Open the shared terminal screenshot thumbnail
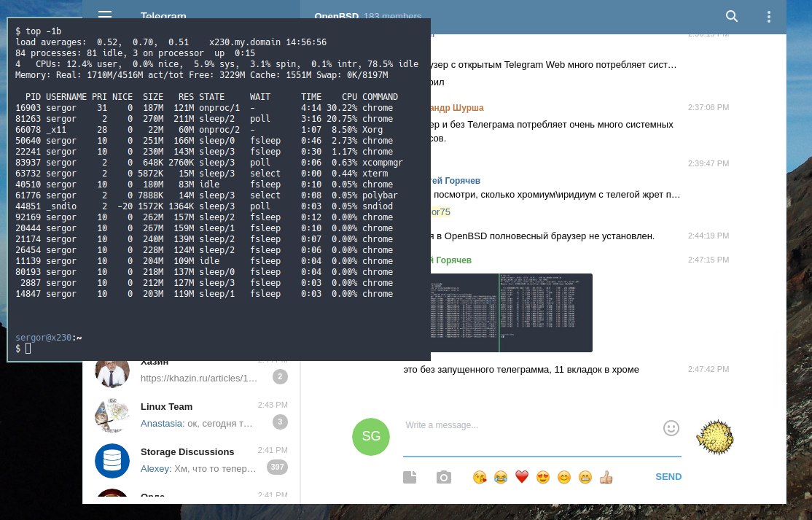 (511, 313)
